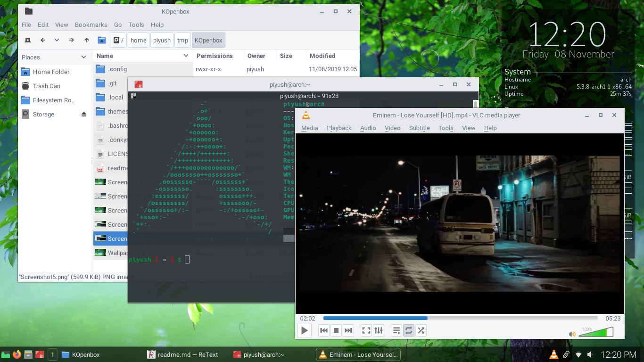
Task: Open show-desktop icon at taskbar left
Action: [6, 354]
